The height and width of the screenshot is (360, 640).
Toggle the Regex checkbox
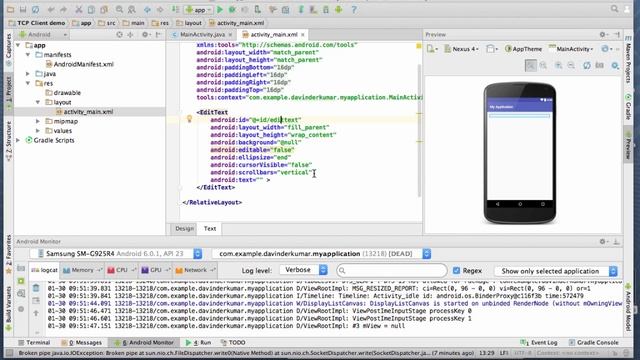(456, 270)
